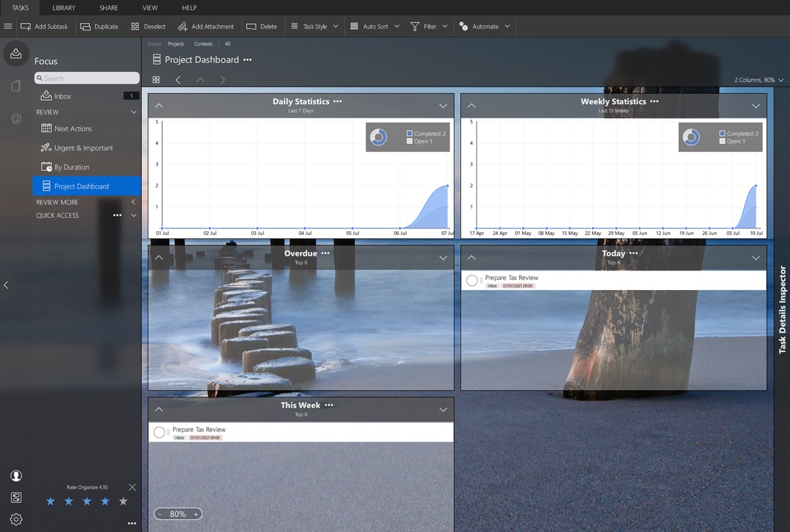The width and height of the screenshot is (790, 532).
Task: Select Projects scope
Action: (176, 44)
